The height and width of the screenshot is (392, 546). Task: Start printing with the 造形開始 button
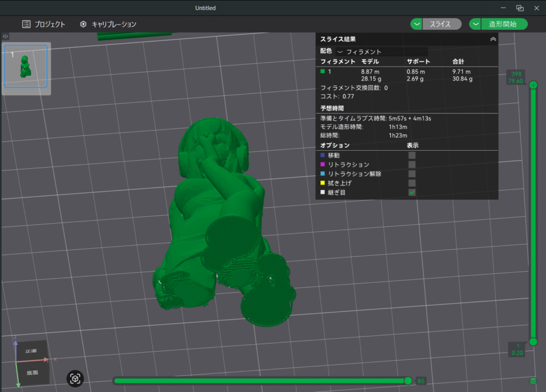point(504,24)
